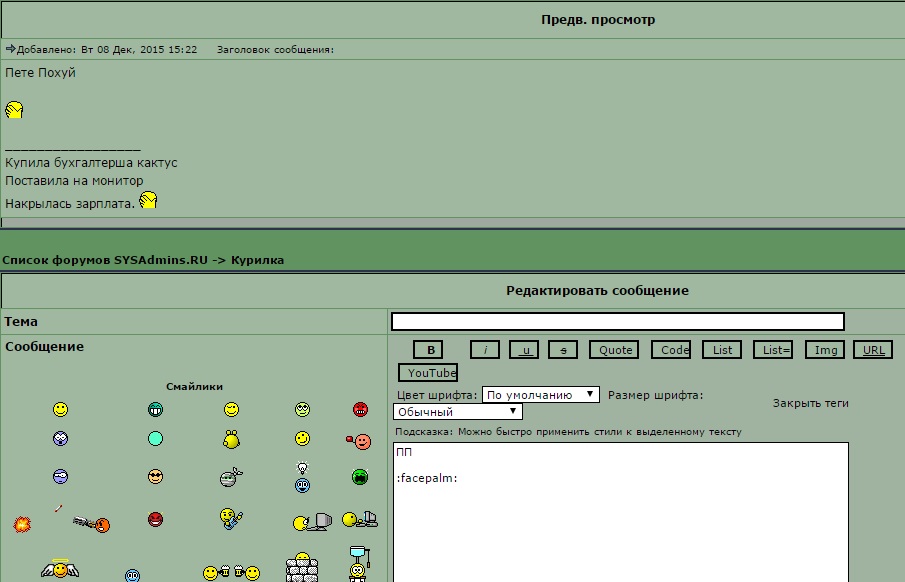Open the 'Курилка' forum breadcrumb link
Screen dimensions: 905x582
(257, 260)
